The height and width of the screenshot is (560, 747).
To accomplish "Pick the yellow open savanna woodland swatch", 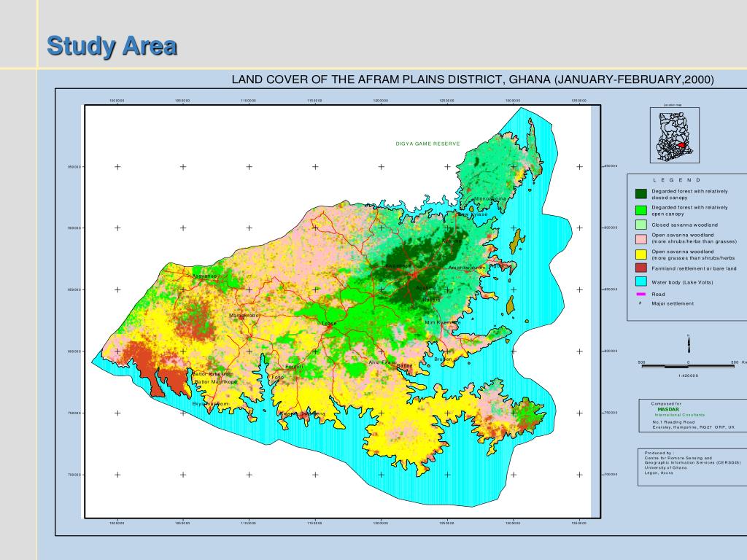I will (640, 254).
